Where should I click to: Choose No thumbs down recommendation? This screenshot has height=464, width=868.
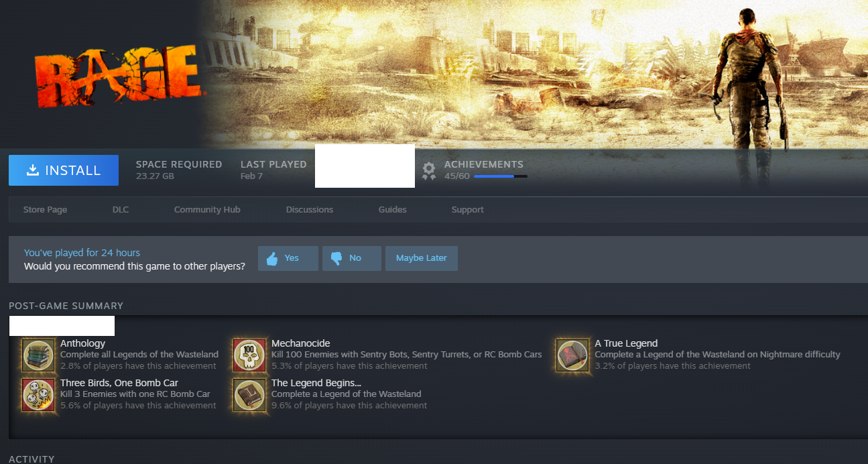pyautogui.click(x=352, y=258)
